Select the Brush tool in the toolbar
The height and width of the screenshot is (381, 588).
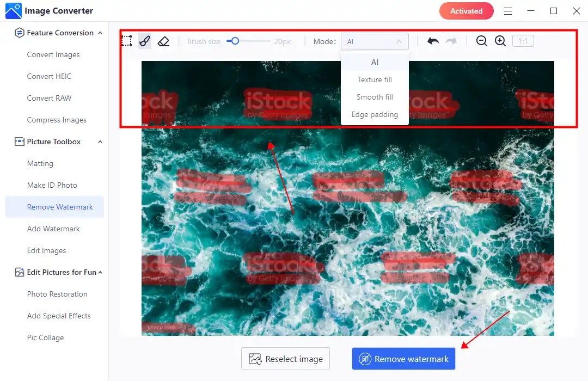click(x=144, y=41)
